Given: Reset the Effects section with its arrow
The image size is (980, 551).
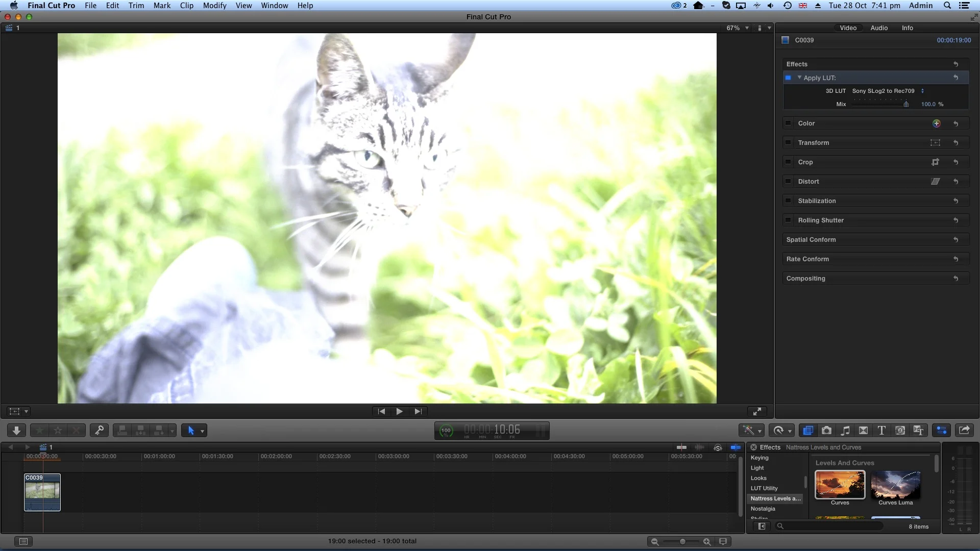Looking at the screenshot, I should point(955,64).
